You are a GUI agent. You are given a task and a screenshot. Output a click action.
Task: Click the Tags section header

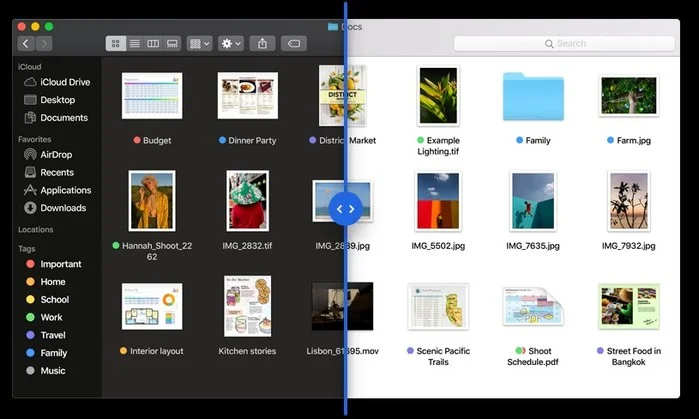(x=27, y=249)
